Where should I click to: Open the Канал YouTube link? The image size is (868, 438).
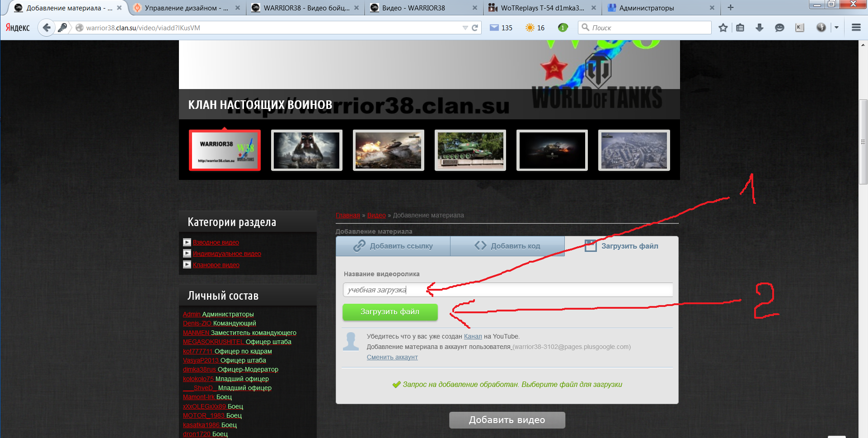[473, 336]
